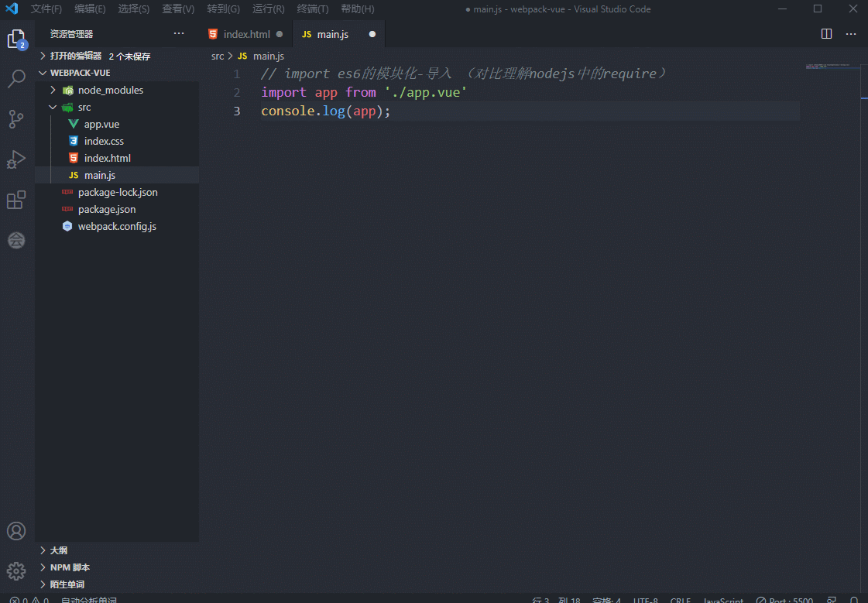Screen dimensions: 868x603
Task: Click Port : 5500 in status bar
Action: 784,600
